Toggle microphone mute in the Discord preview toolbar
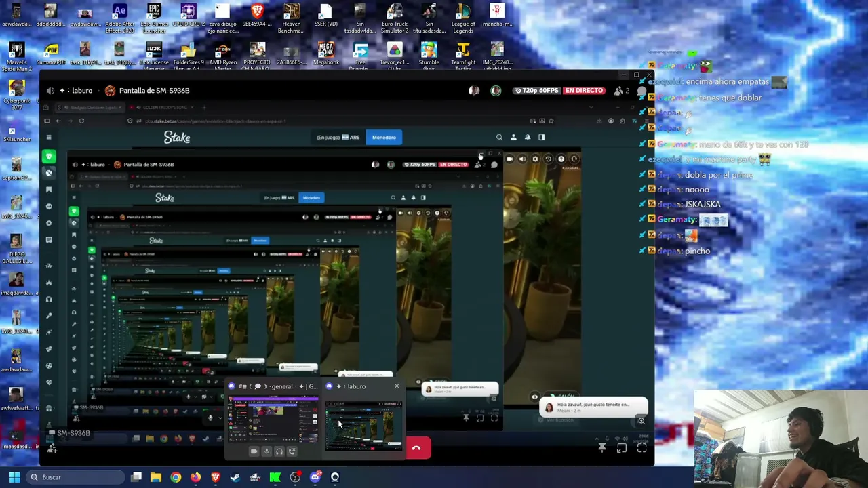The image size is (868, 488). point(267,451)
